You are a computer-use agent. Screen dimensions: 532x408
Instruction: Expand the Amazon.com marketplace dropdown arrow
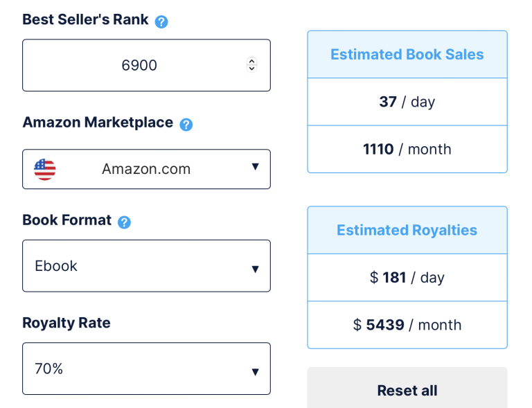(x=255, y=168)
